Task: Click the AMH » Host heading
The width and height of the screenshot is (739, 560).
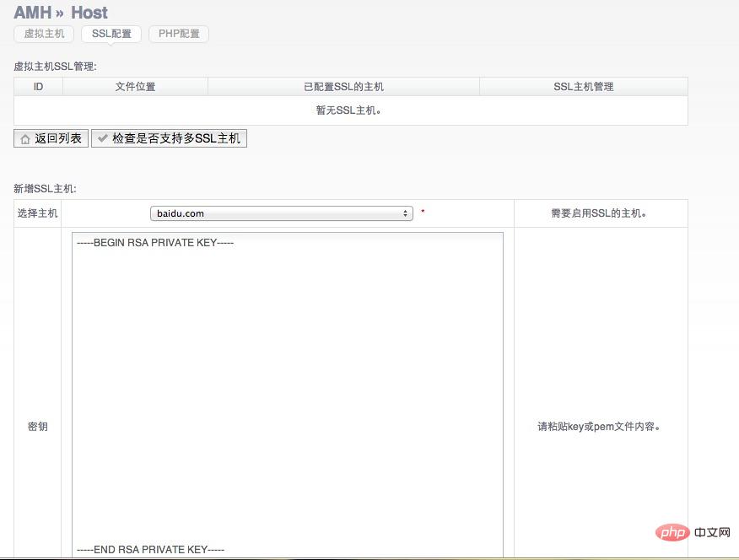Action: point(61,13)
